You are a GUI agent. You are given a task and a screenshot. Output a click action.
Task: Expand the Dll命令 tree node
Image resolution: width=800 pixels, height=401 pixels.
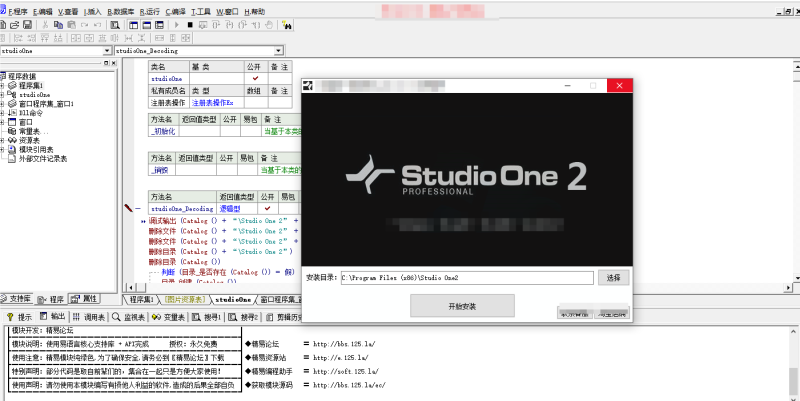click(2, 113)
